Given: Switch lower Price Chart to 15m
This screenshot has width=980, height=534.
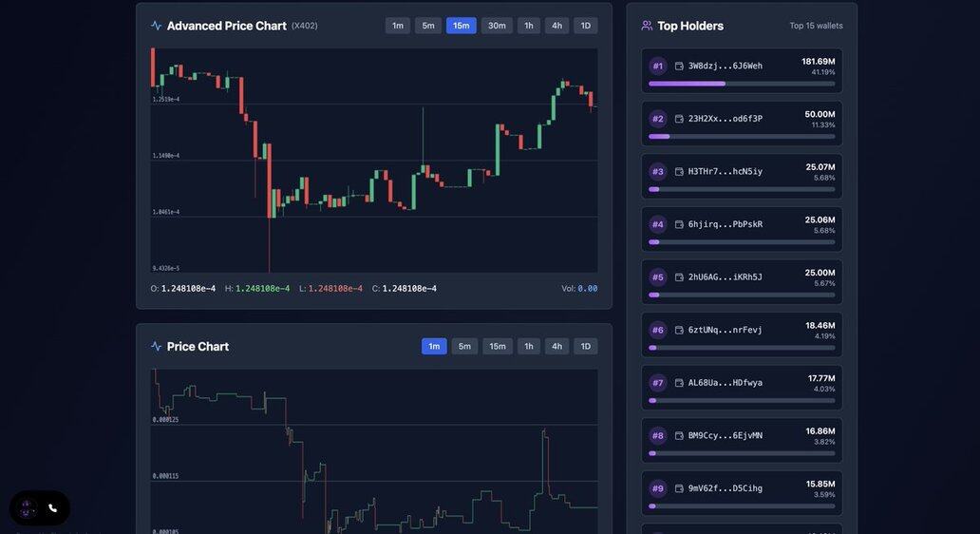Looking at the screenshot, I should (x=498, y=347).
